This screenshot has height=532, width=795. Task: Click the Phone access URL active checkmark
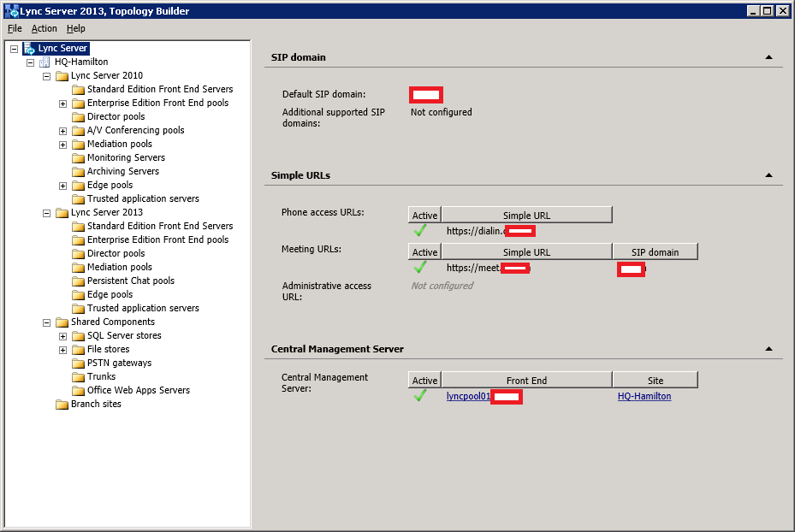click(x=420, y=231)
